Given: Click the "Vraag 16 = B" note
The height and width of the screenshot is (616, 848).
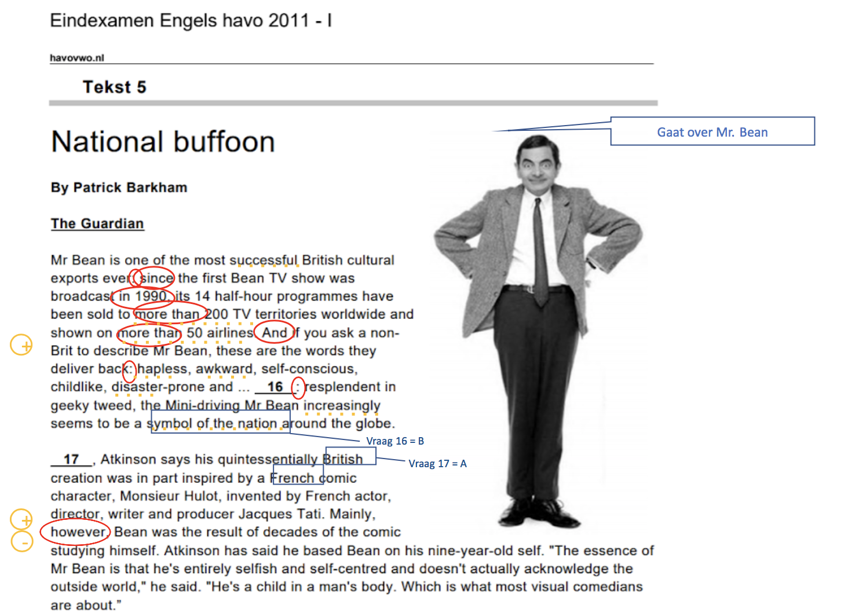Looking at the screenshot, I should (x=395, y=441).
